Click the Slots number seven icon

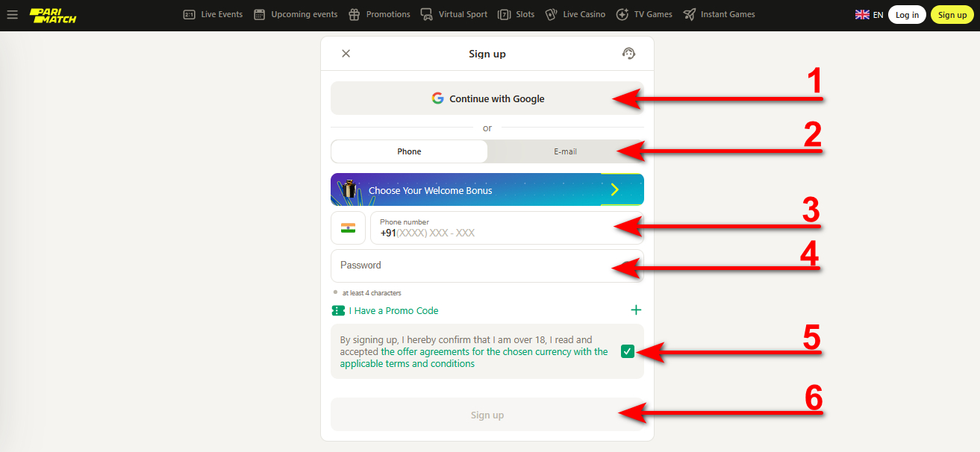tap(505, 14)
